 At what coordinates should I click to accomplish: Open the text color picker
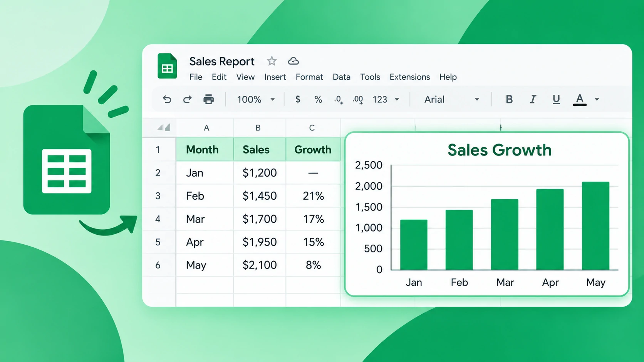580,100
